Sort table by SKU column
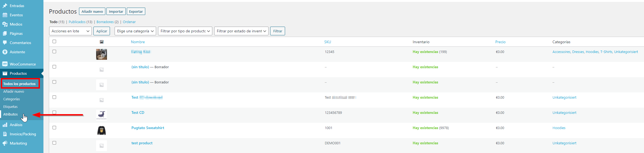The height and width of the screenshot is (153, 644). coord(328,42)
